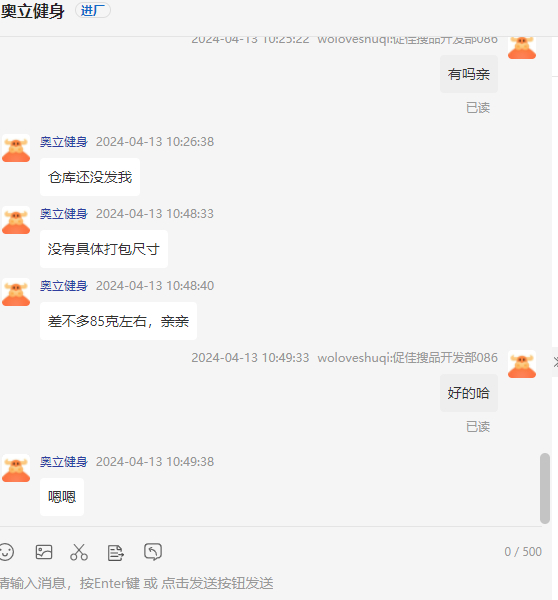Click the 奥立健身 chat title header
This screenshot has height=600, width=558.
click(33, 11)
